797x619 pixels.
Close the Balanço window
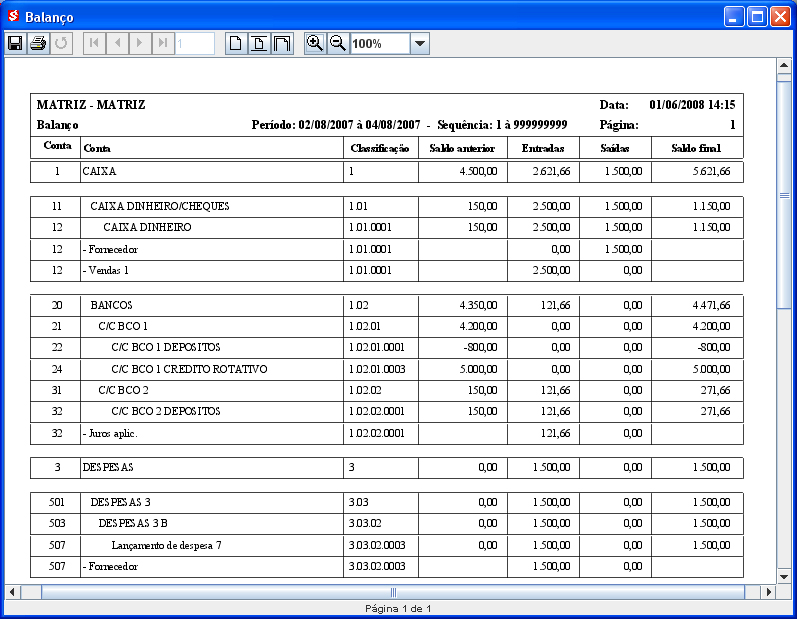pos(780,17)
